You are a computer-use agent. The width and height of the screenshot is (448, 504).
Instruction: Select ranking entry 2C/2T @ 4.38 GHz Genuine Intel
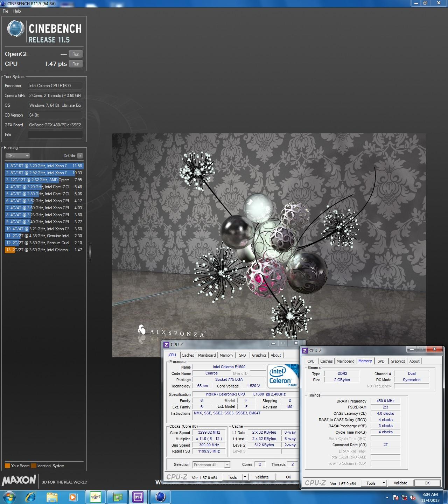click(x=44, y=236)
